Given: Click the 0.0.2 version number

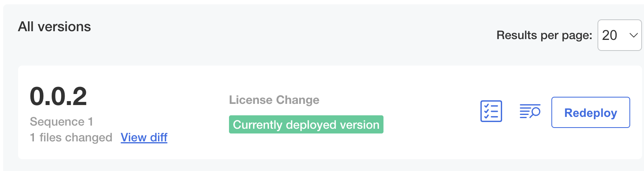Looking at the screenshot, I should pos(58,96).
